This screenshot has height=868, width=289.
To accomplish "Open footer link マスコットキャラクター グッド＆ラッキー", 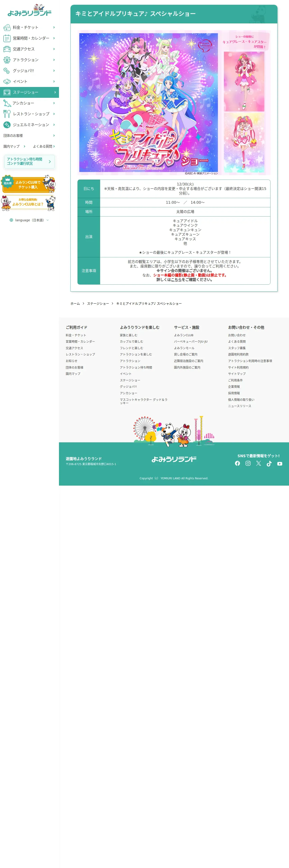I will click(x=144, y=401).
